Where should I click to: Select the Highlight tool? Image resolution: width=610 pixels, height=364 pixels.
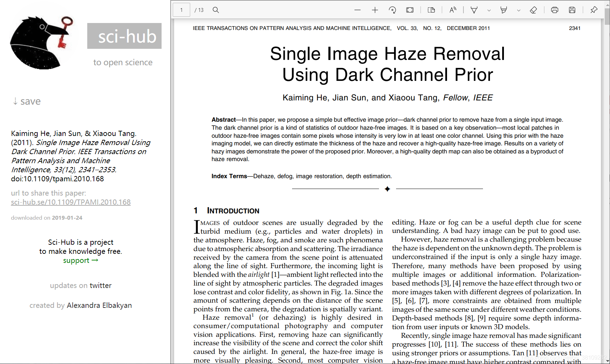click(x=504, y=10)
